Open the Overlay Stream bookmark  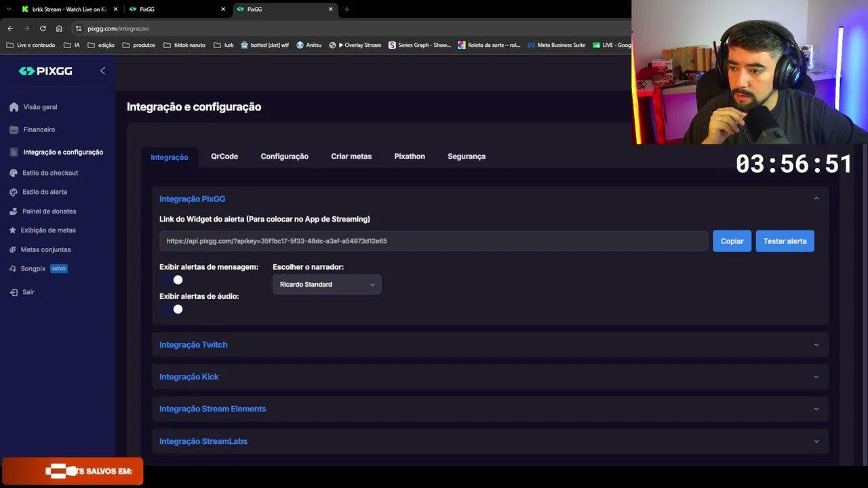click(x=355, y=45)
